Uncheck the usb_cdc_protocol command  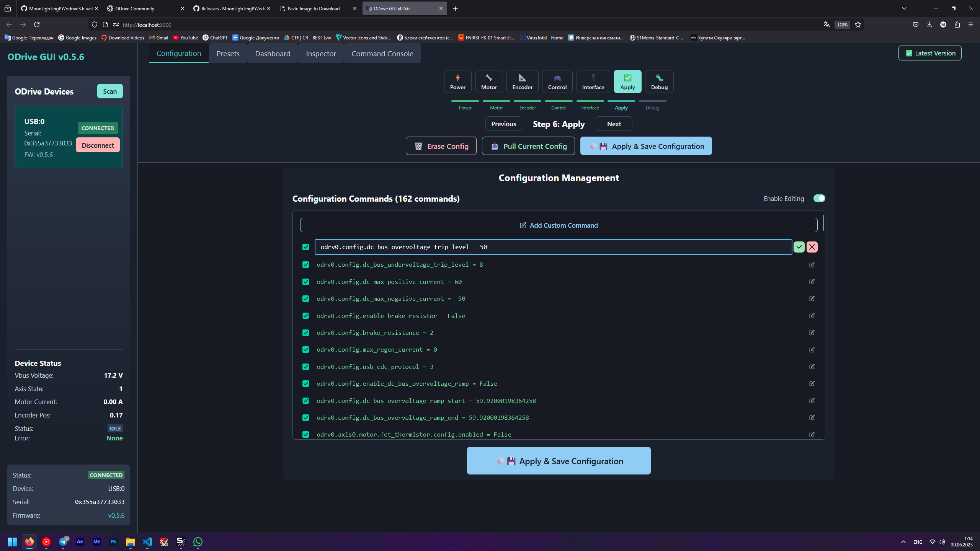(x=305, y=367)
